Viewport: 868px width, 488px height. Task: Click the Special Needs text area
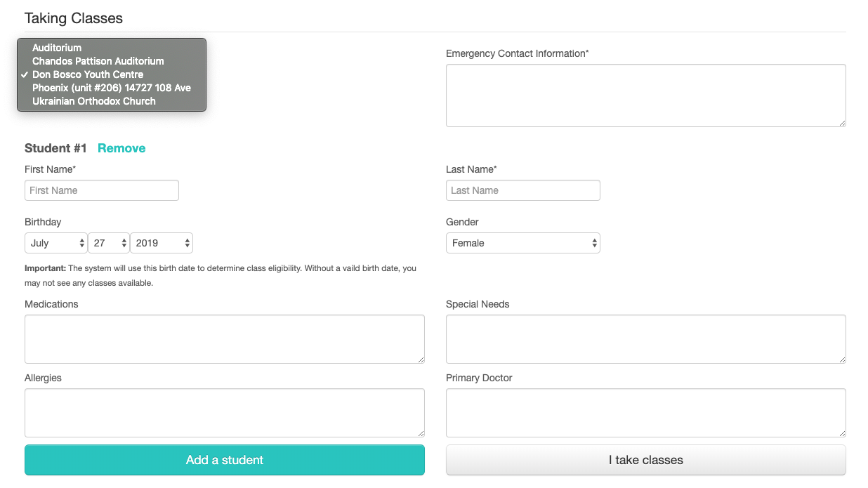coord(646,339)
